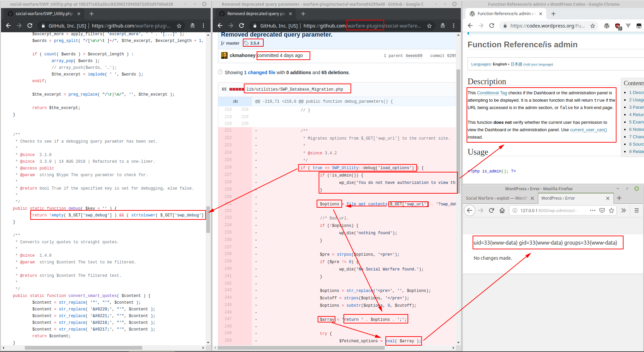Image resolution: width=644 pixels, height=352 pixels.
Task: Click the red shield extension icon
Action: (618, 26)
